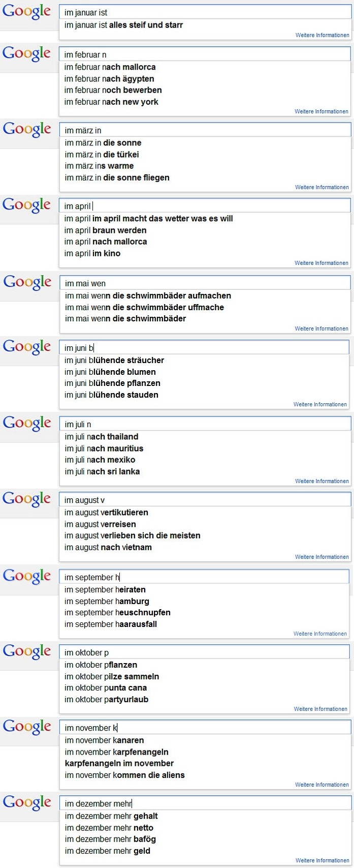Viewport: 354px width, 868px height.
Task: Open 'Weitere Informationen' link below juni suggestions
Action: click(320, 405)
